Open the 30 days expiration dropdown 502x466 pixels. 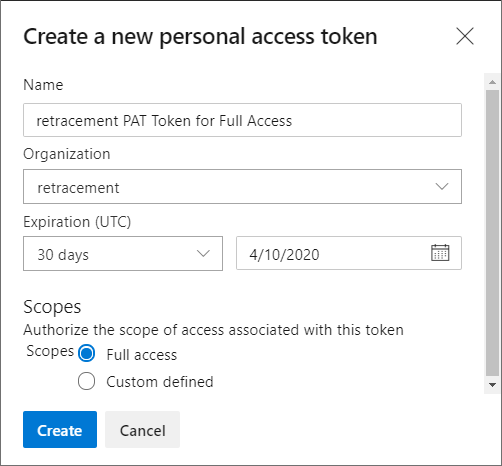123,254
